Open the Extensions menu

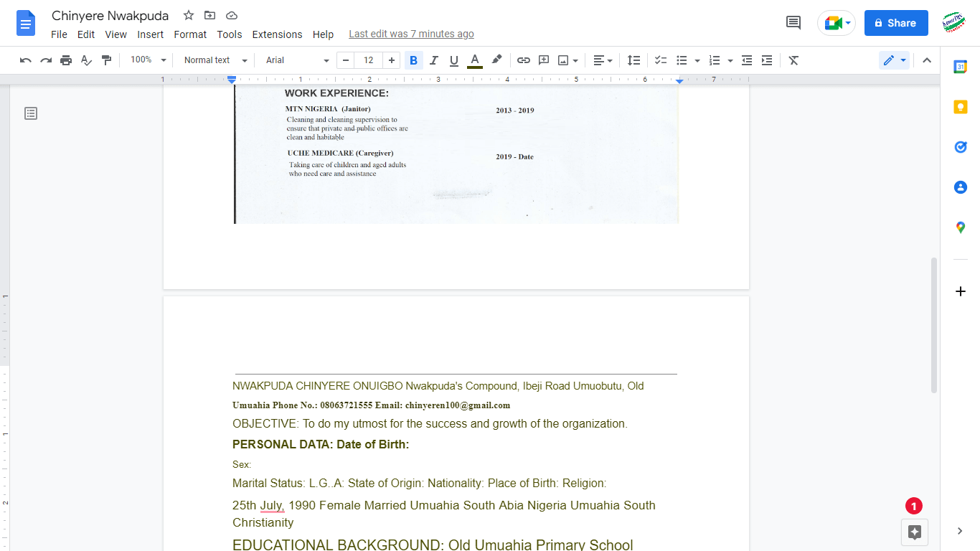pos(277,34)
